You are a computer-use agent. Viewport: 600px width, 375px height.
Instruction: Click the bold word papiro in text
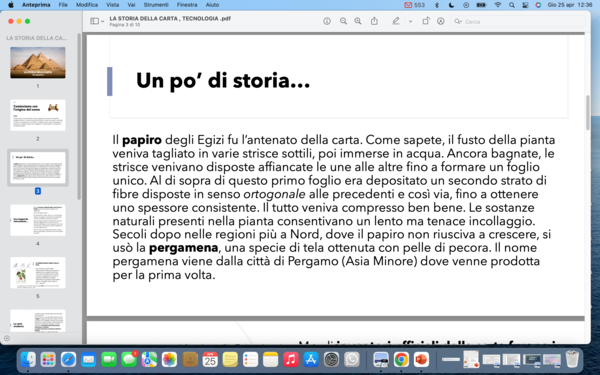pyautogui.click(x=142, y=140)
